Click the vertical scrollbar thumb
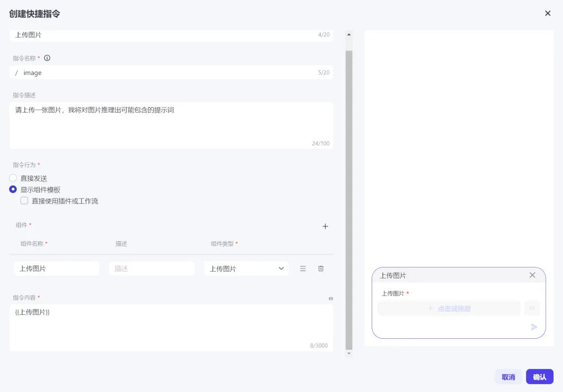 (349, 200)
